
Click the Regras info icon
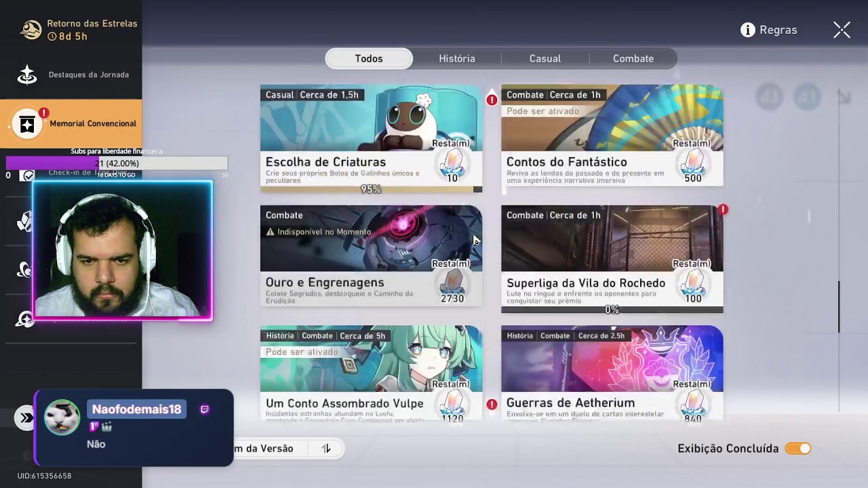748,30
